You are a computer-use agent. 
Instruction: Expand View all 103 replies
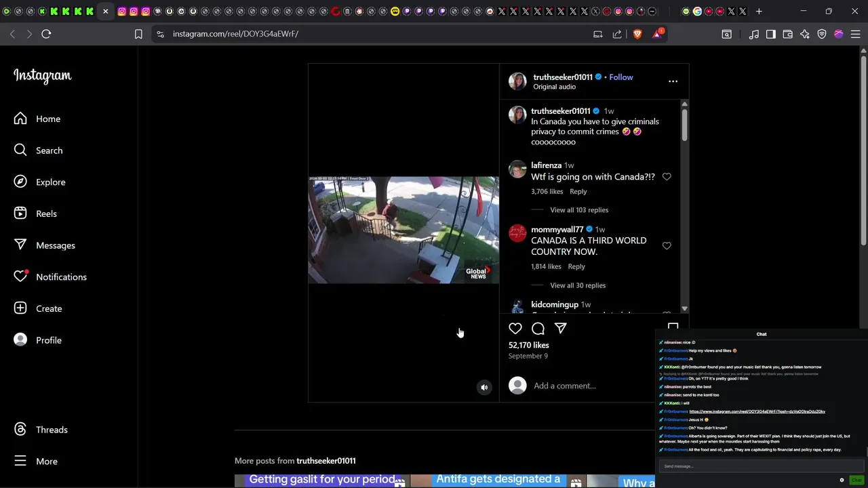click(x=579, y=210)
